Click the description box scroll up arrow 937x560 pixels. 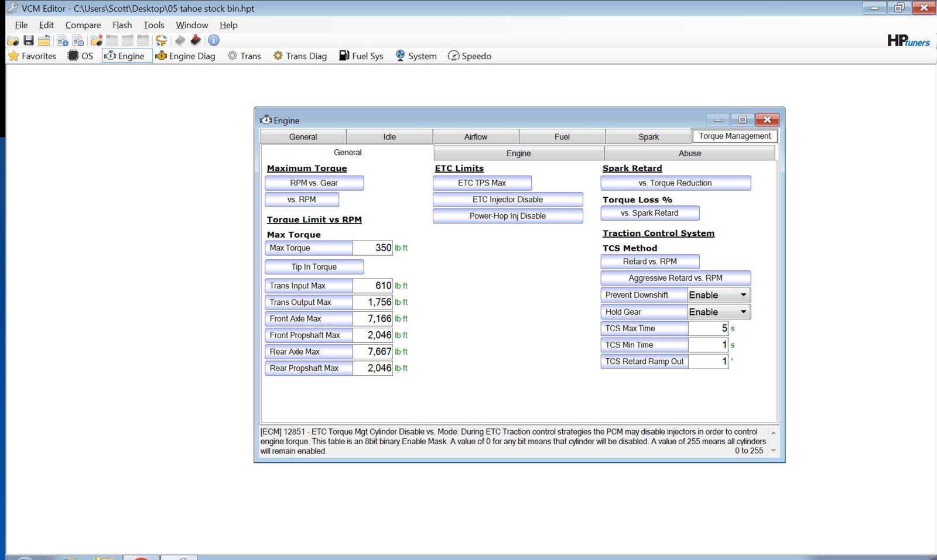click(774, 433)
